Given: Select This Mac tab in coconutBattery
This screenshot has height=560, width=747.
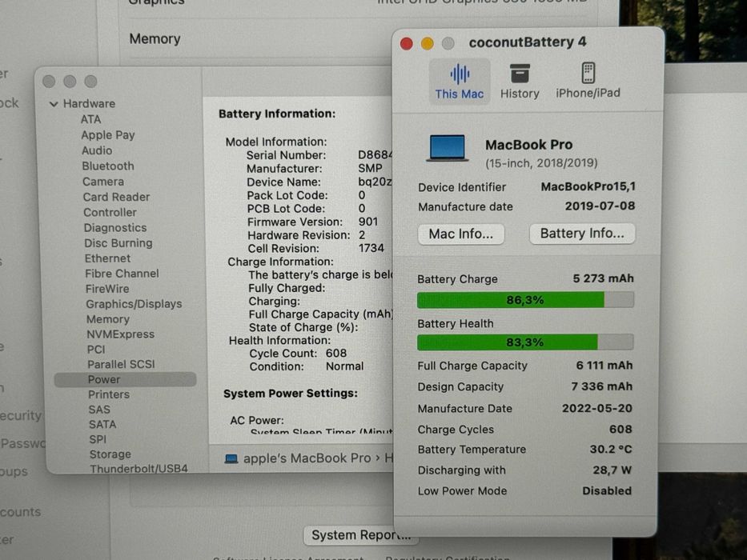Looking at the screenshot, I should [x=460, y=82].
